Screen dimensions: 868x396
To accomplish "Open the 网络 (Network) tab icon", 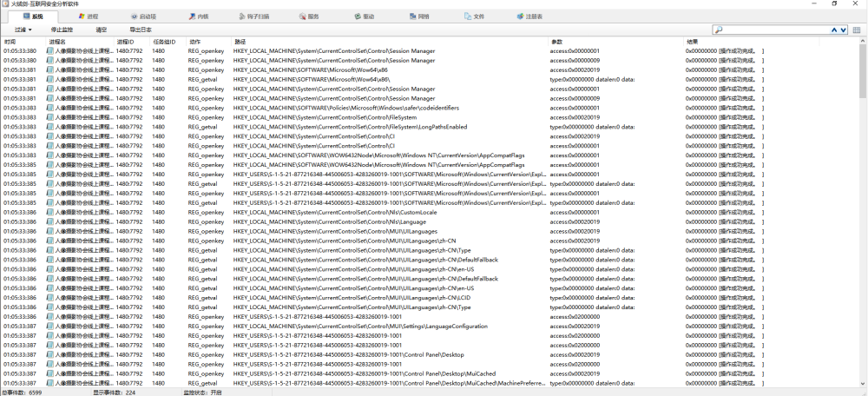I will 413,16.
